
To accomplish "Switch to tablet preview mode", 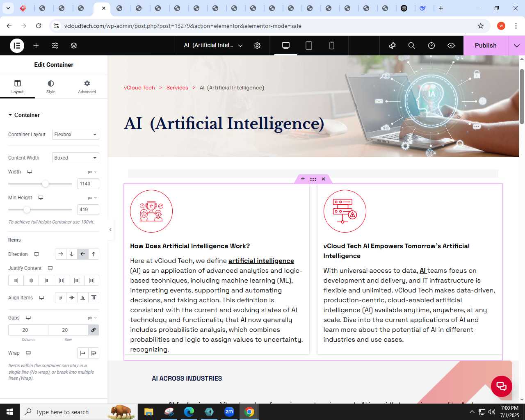I will point(309,46).
